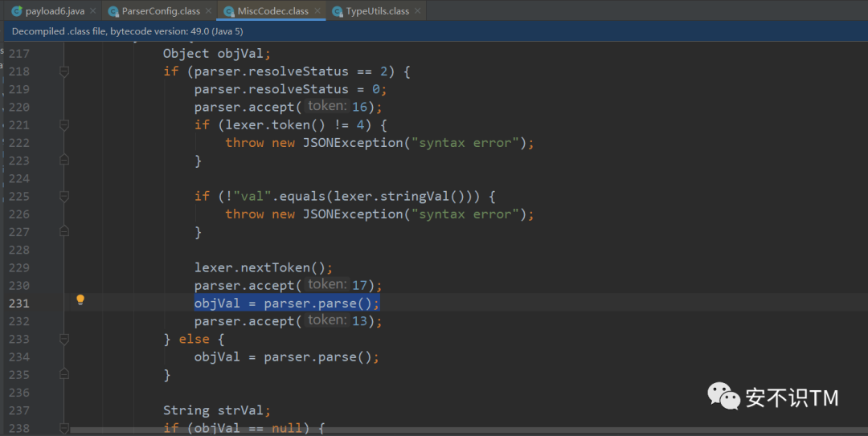
Task: Close the MiscCodec.class tab
Action: click(x=317, y=10)
